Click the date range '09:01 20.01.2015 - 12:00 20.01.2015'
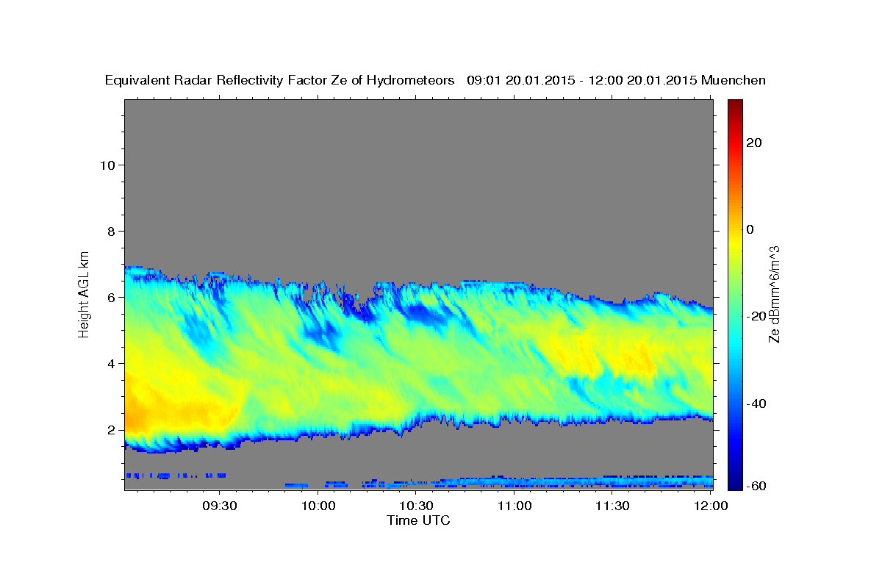 [581, 80]
